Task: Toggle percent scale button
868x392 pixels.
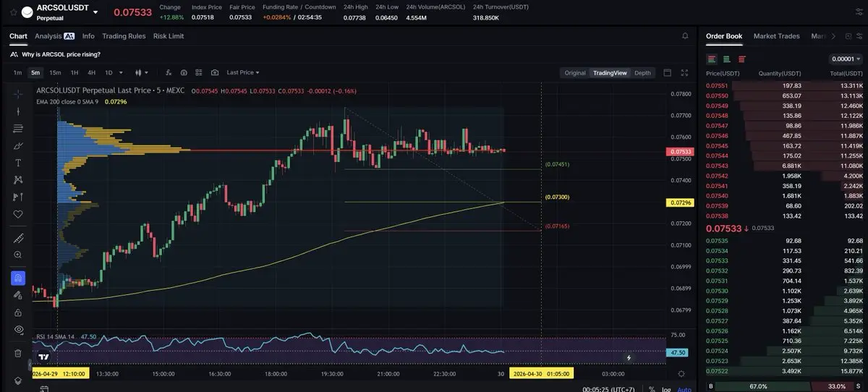Action: 651,389
